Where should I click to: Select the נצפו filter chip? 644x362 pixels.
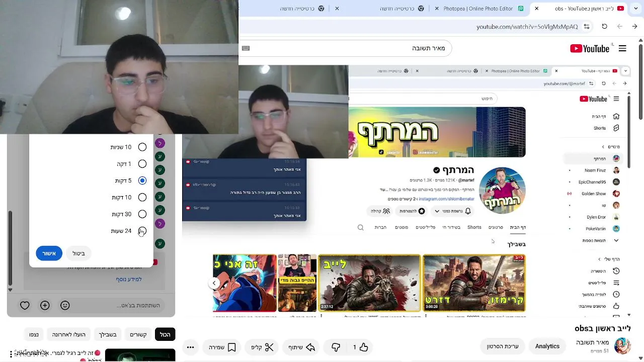coord(34,334)
